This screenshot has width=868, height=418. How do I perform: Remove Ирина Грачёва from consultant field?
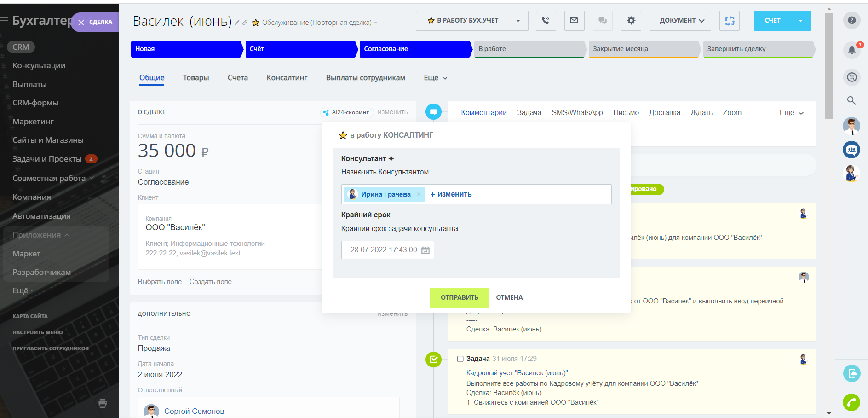[x=419, y=194]
